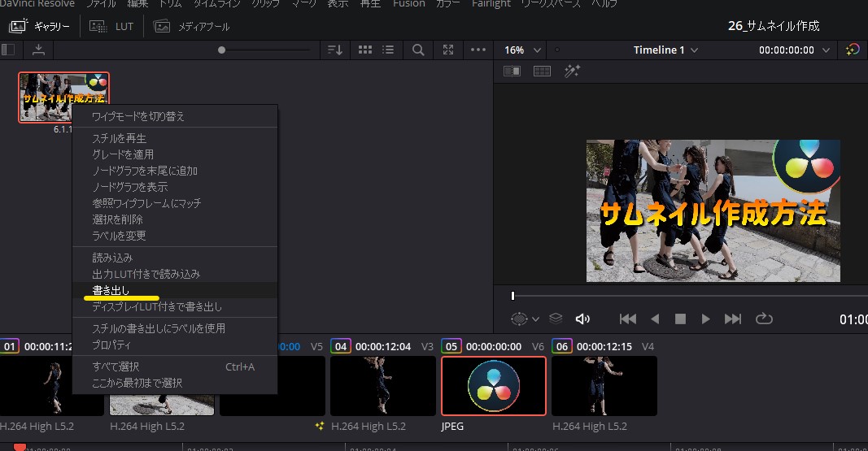Click the play forward button
Screen dimensions: 868x451
pos(705,319)
